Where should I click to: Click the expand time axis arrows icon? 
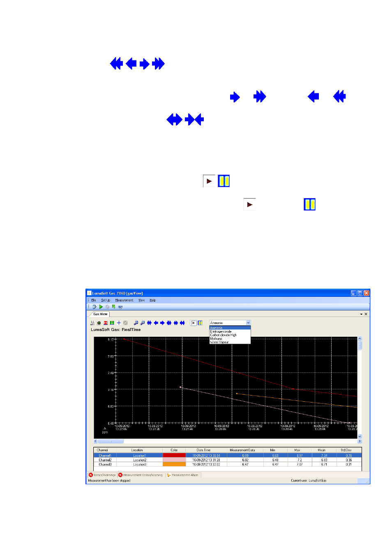175,323
